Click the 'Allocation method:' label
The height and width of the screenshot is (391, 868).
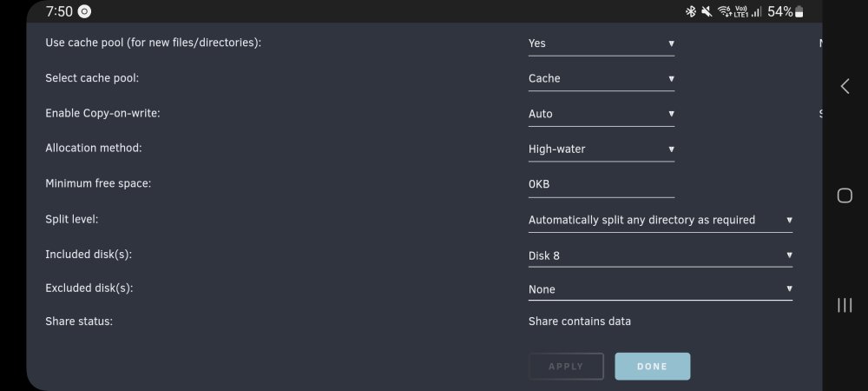click(x=94, y=149)
